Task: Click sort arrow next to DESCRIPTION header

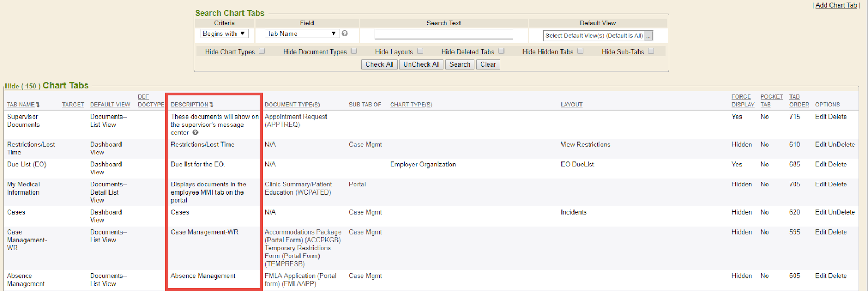Action: tap(212, 105)
